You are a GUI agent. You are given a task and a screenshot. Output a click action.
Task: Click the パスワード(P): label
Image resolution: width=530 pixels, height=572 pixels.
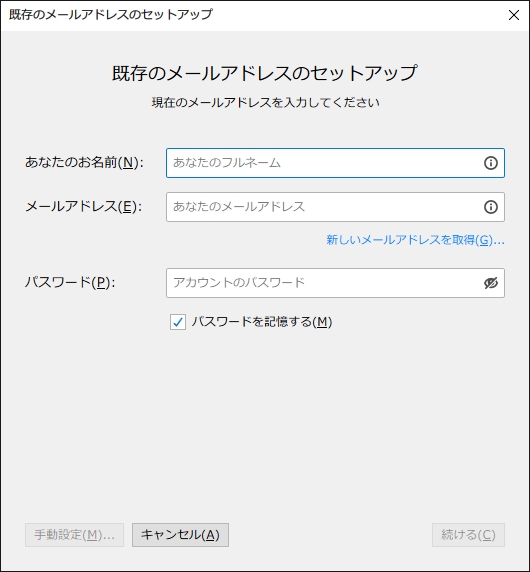[x=70, y=282]
